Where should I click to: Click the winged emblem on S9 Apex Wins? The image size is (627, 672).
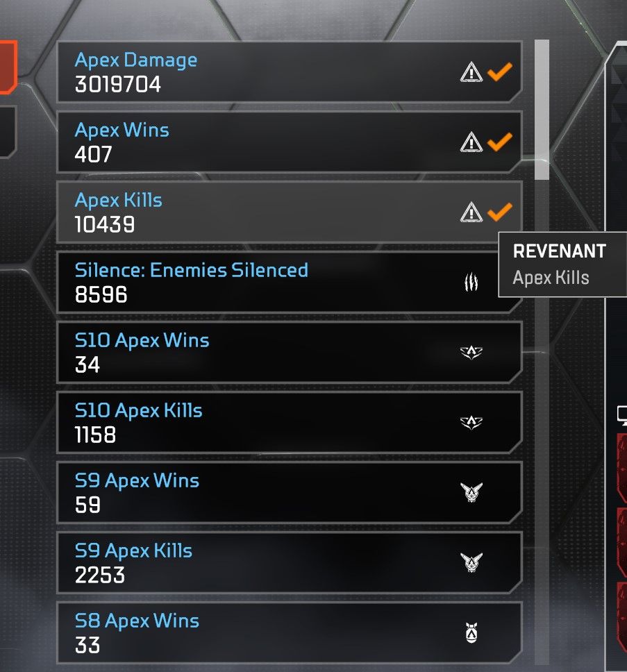[x=471, y=492]
